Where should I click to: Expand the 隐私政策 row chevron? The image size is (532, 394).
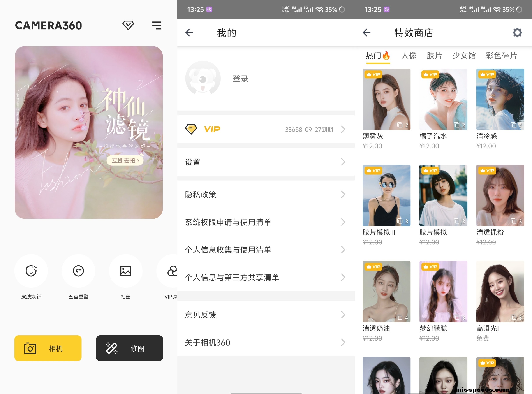343,194
